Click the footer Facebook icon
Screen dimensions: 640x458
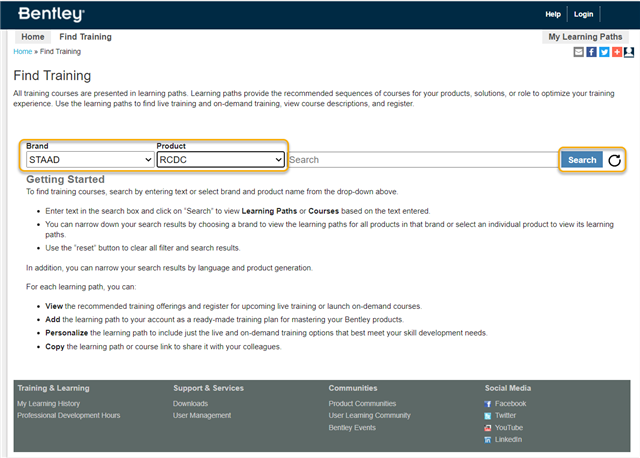[x=487, y=404]
